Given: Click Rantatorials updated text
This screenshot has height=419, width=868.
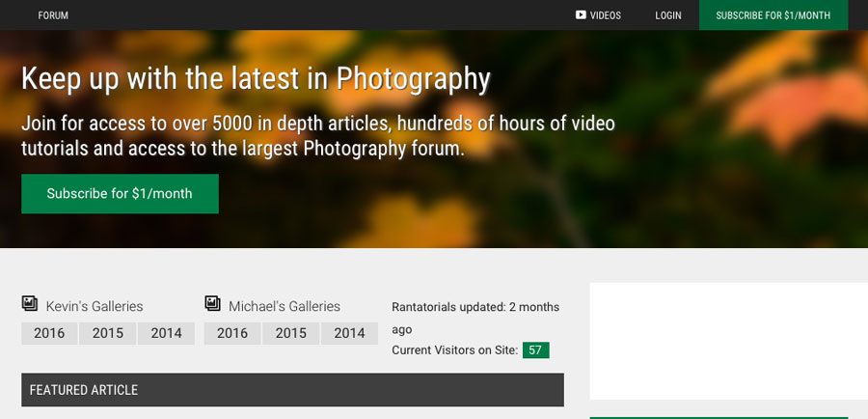Looking at the screenshot, I should pos(475,319).
